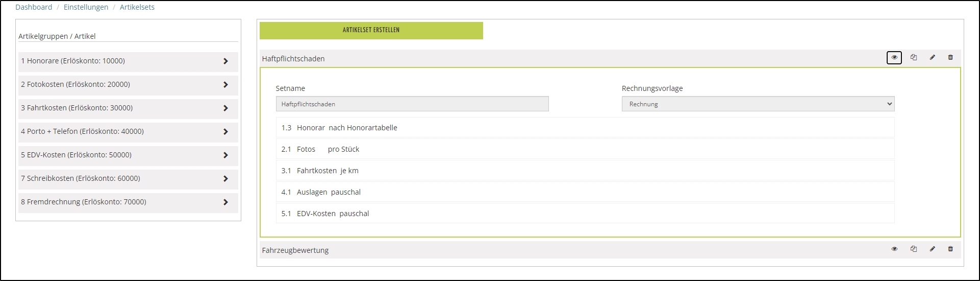
Task: Select the 1.3 Honorar nach Honorartabelle row
Action: [x=585, y=128]
